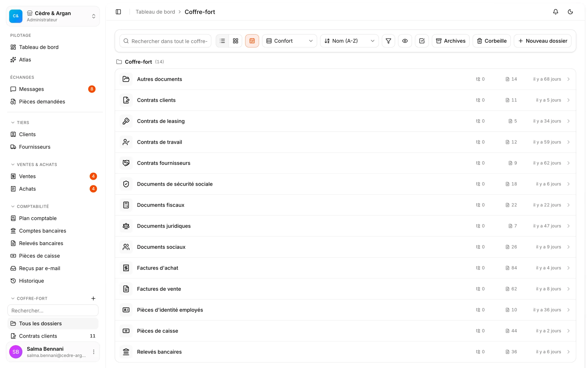Add a folder with COFFRE-FORT plus icon

pos(93,298)
